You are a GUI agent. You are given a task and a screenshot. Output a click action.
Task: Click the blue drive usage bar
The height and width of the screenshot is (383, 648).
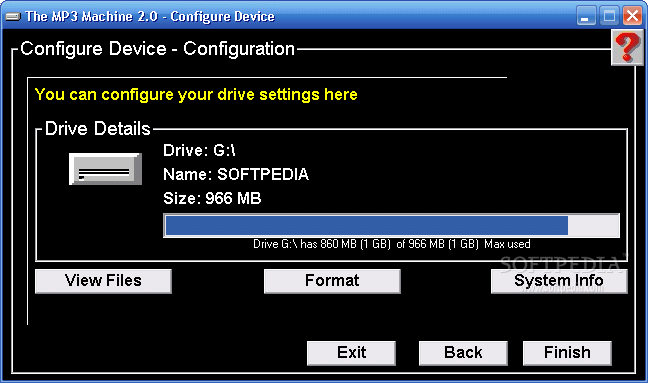pos(391,226)
